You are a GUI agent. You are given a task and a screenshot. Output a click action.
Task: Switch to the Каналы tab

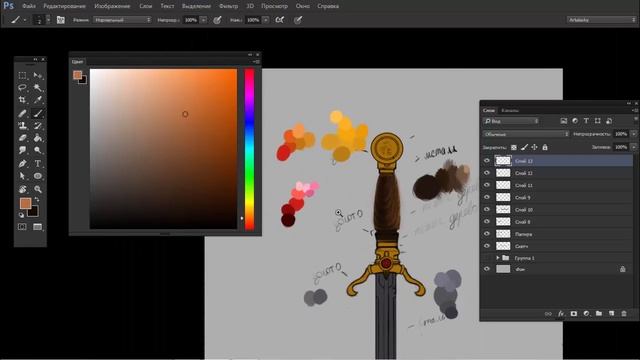[x=510, y=111]
